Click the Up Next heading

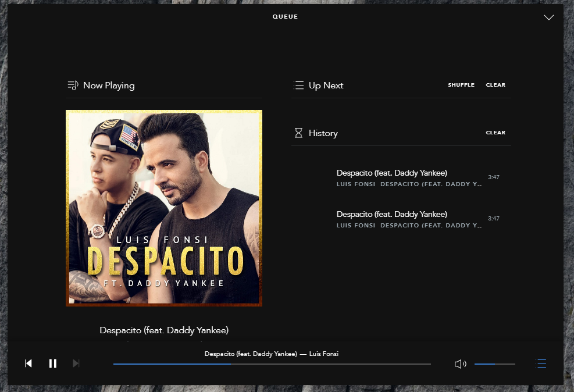tap(326, 85)
